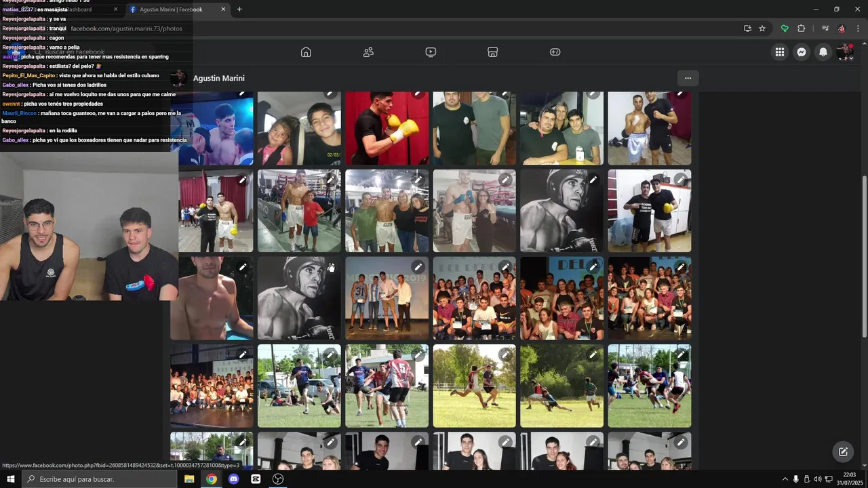
Task: Click the scrollbar down arrow
Action: pos(864,465)
